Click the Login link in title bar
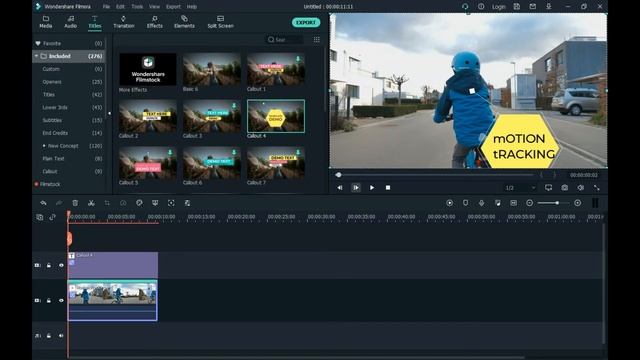The image size is (640, 360). coord(498,7)
